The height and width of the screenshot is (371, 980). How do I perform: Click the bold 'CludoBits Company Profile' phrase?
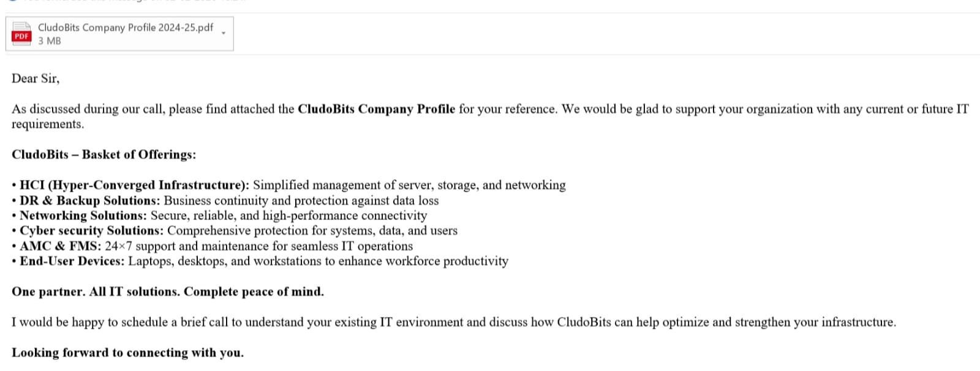[x=376, y=109]
